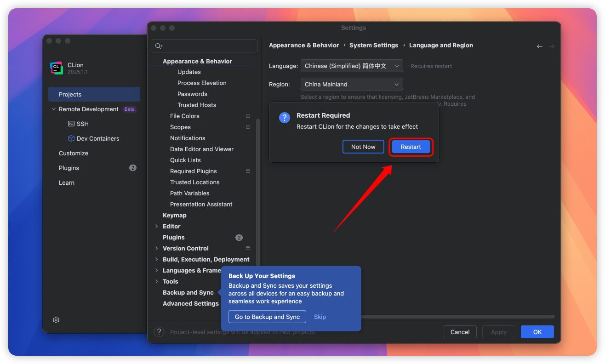Open Plugins in the welcome sidebar
Viewport: 605px width, 364px height.
[69, 168]
